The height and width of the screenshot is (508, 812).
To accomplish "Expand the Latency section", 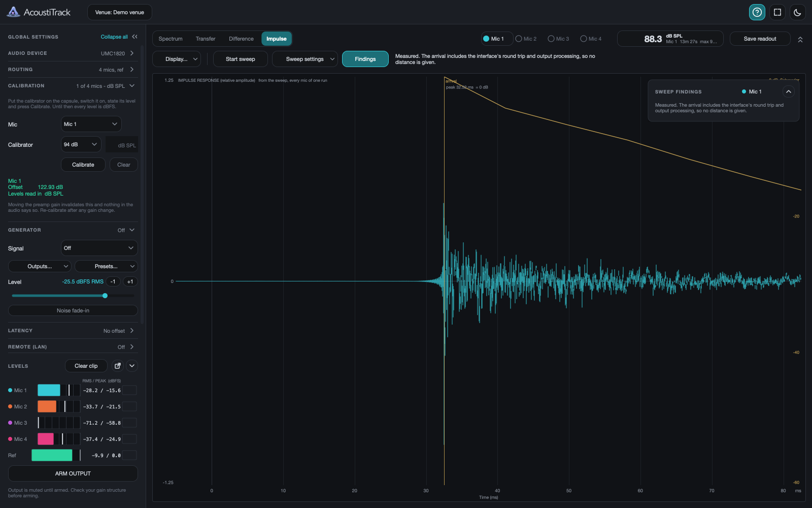I will pos(73,331).
